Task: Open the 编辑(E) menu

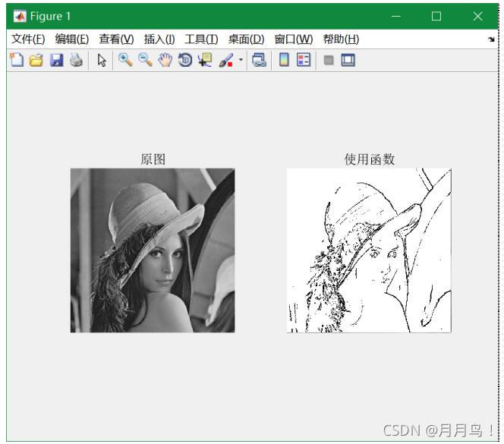Action: 72,39
